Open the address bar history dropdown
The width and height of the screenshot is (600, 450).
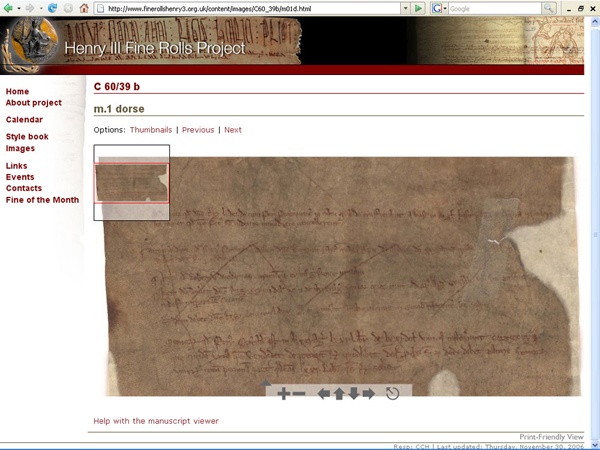click(x=404, y=8)
